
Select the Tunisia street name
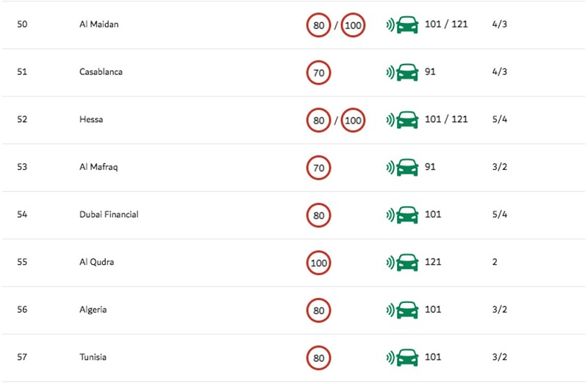pos(93,357)
